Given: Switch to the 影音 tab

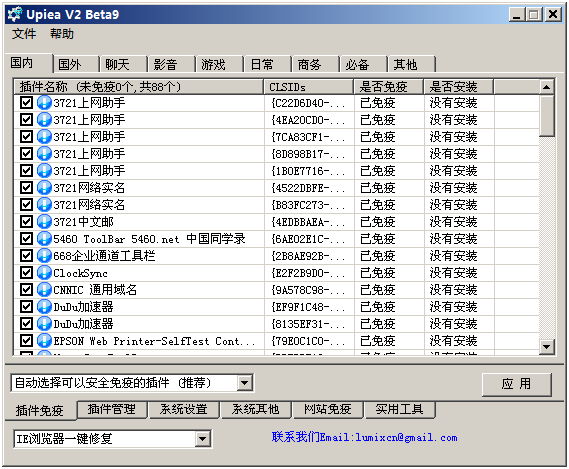Looking at the screenshot, I should pos(171,65).
